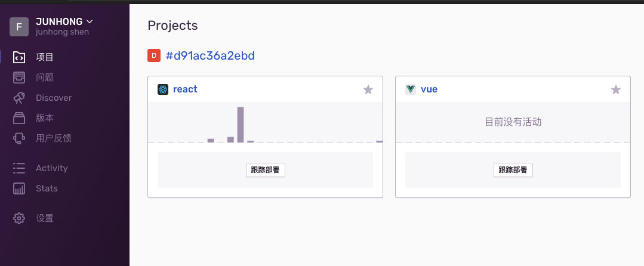Click the tallest bar in react chart

[241, 125]
